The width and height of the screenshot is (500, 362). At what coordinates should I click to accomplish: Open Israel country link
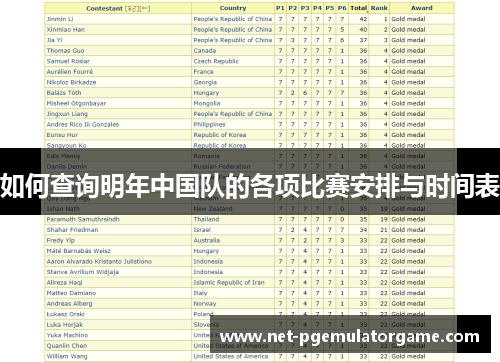click(x=202, y=230)
